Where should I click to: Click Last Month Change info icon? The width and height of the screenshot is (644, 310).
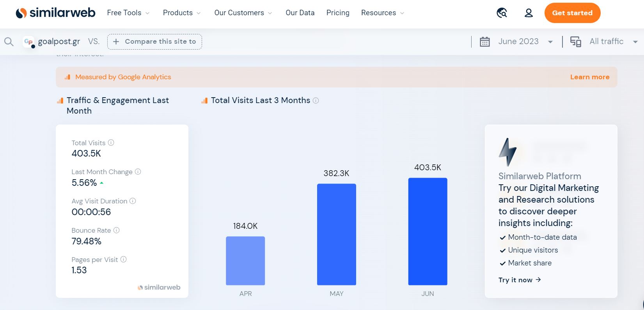coord(138,171)
